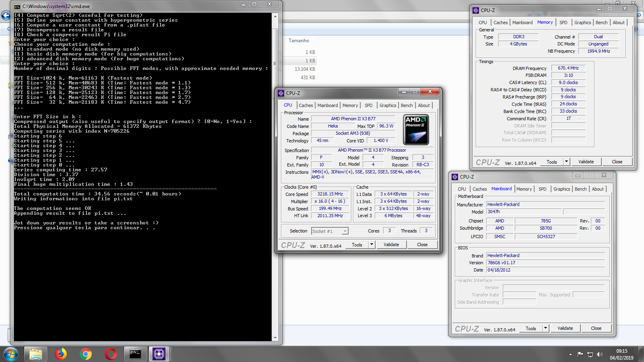Click Validate in CPU window
Screen dimensions: 644x362
coord(391,245)
